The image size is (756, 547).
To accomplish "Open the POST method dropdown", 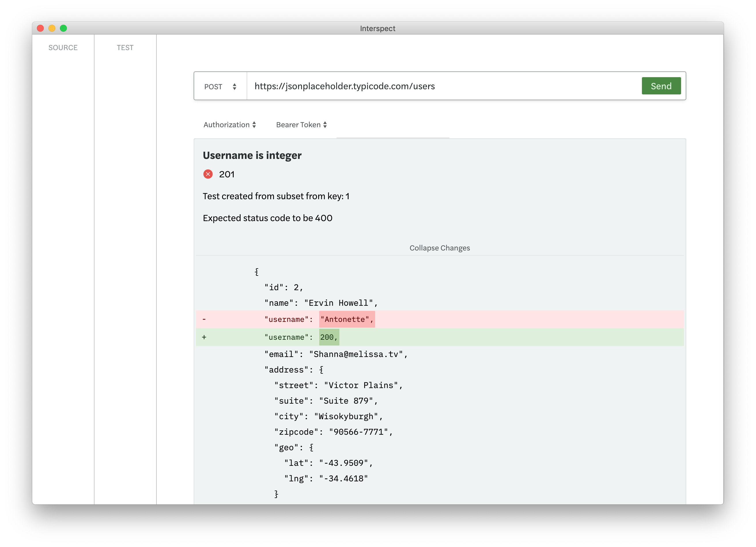I will coord(214,87).
